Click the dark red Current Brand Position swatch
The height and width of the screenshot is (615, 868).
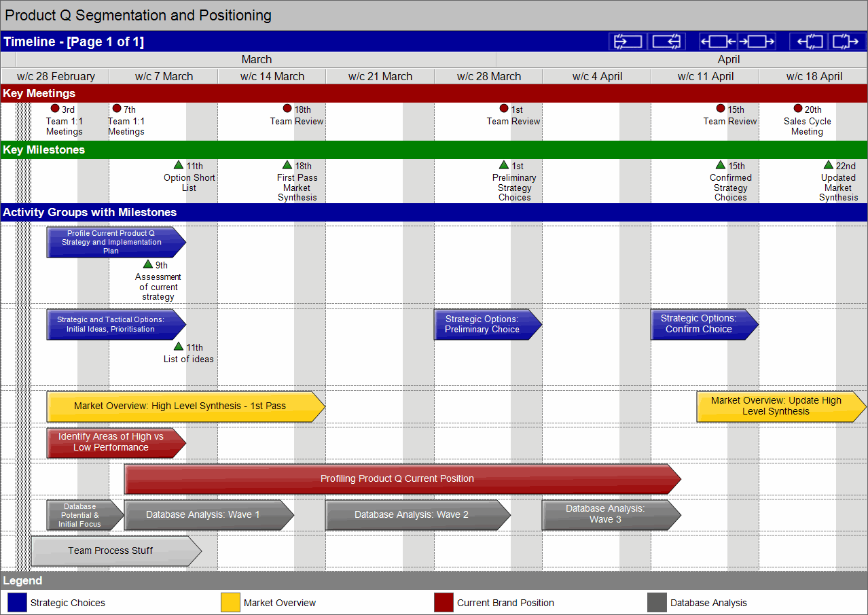click(x=444, y=603)
